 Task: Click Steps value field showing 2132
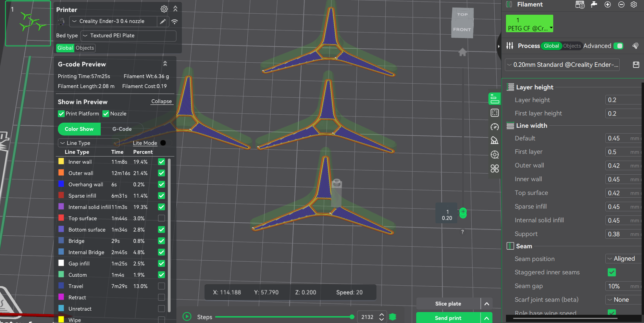368,317
